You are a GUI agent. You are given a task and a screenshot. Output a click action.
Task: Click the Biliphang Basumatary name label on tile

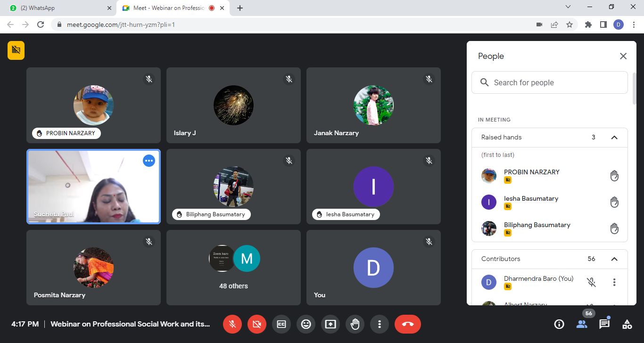[x=211, y=214]
